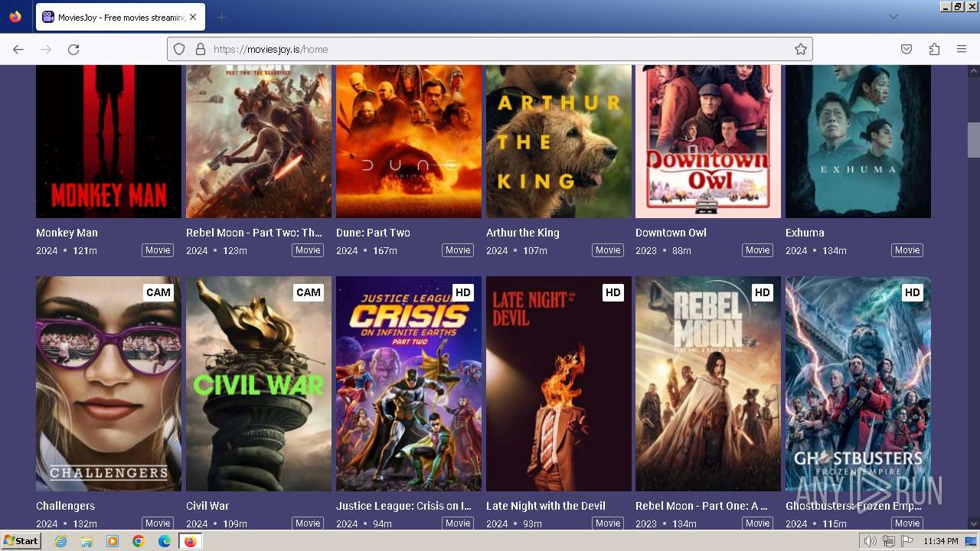Image resolution: width=980 pixels, height=551 pixels.
Task: Open the Windows Start menu
Action: (21, 541)
